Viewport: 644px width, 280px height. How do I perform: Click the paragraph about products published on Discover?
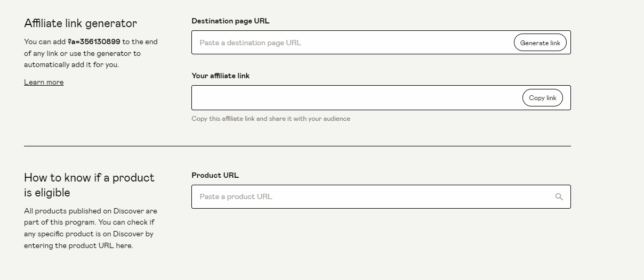pos(91,228)
